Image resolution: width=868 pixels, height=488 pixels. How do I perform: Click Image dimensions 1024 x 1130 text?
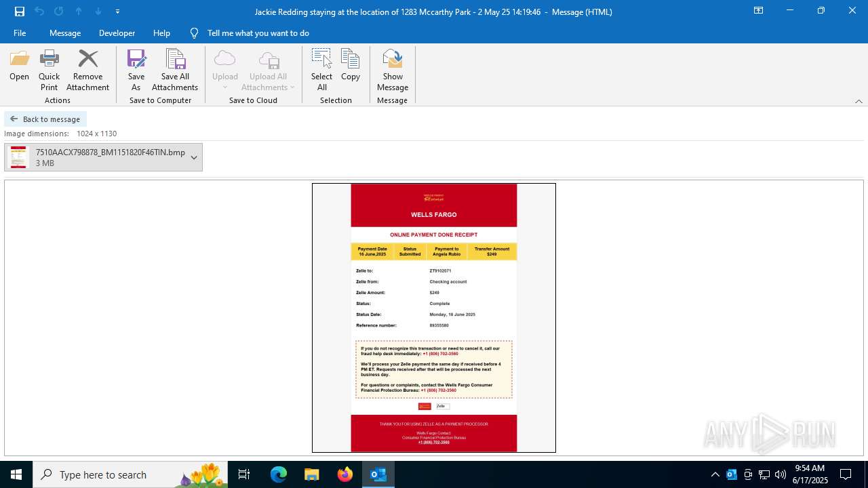coord(60,134)
